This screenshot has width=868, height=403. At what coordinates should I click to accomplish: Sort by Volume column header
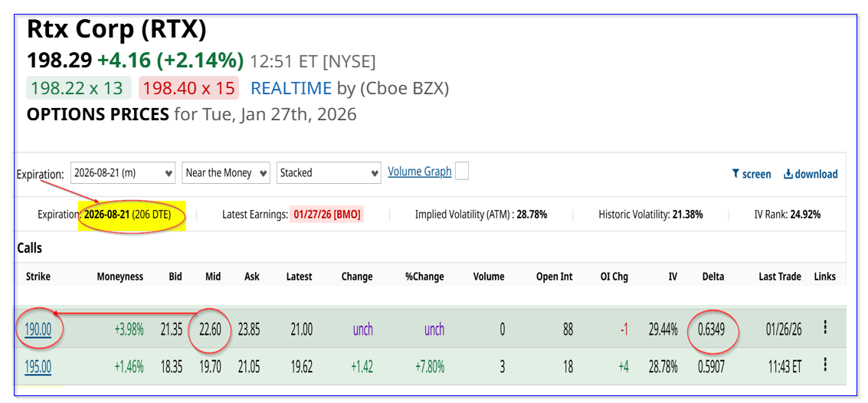click(x=489, y=277)
